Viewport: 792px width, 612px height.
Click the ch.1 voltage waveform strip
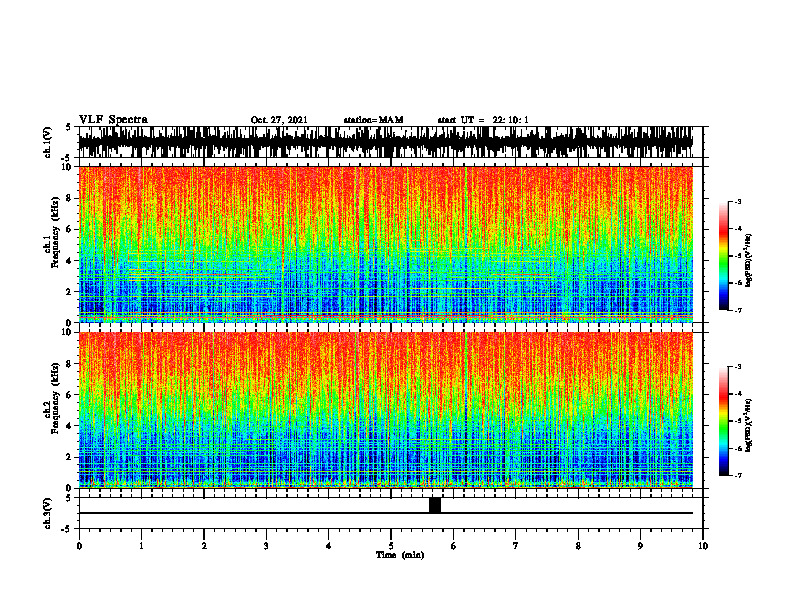point(386,142)
